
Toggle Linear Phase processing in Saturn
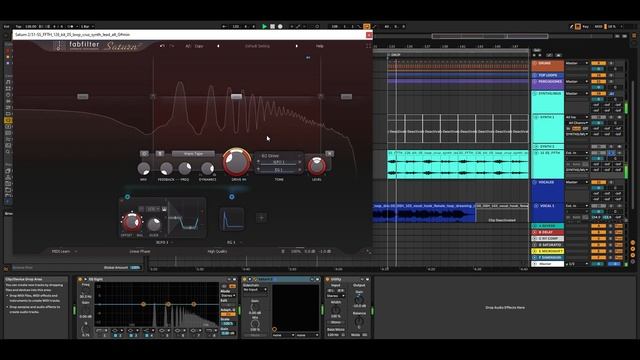pyautogui.click(x=140, y=251)
